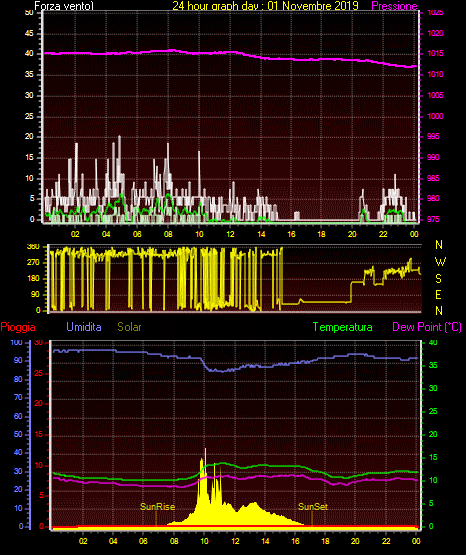Click the 360 label on wind direction axis
This screenshot has height=555, width=466.
click(x=33, y=247)
